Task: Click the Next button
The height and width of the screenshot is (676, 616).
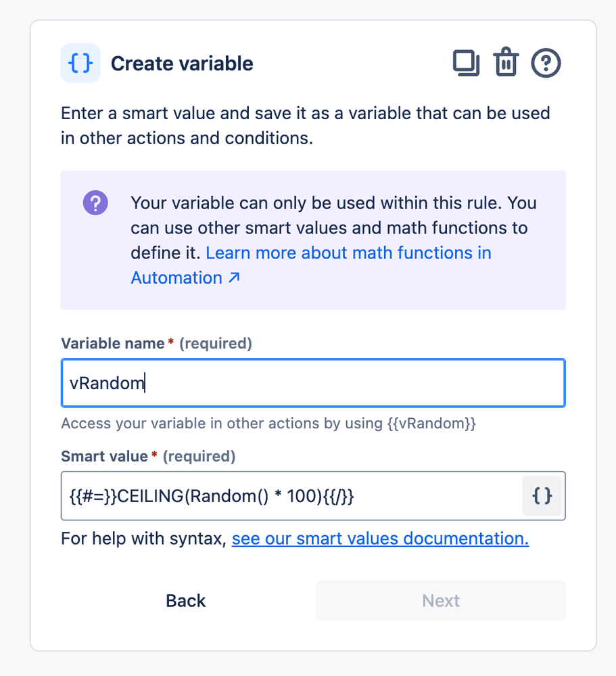Action: point(440,600)
